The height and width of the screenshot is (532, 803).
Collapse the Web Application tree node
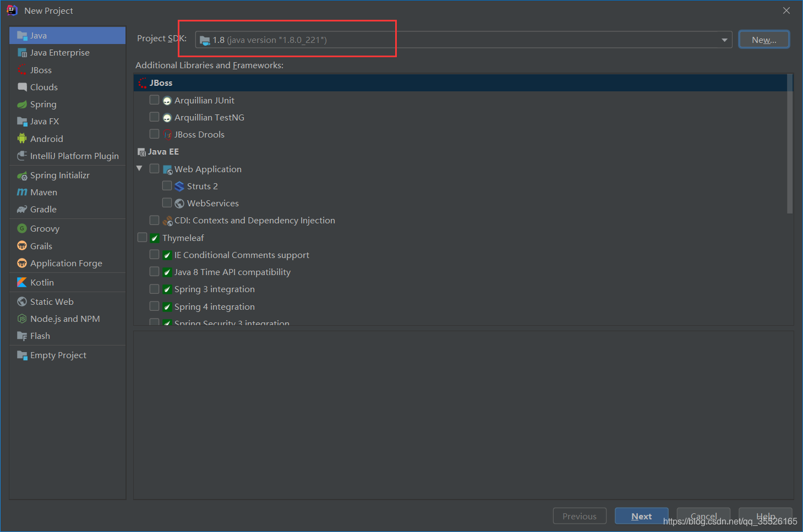pos(140,168)
